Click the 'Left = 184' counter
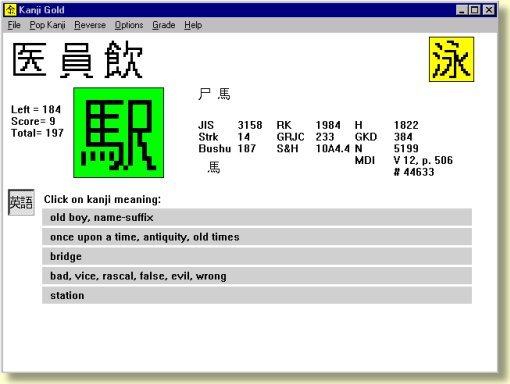 pos(36,109)
